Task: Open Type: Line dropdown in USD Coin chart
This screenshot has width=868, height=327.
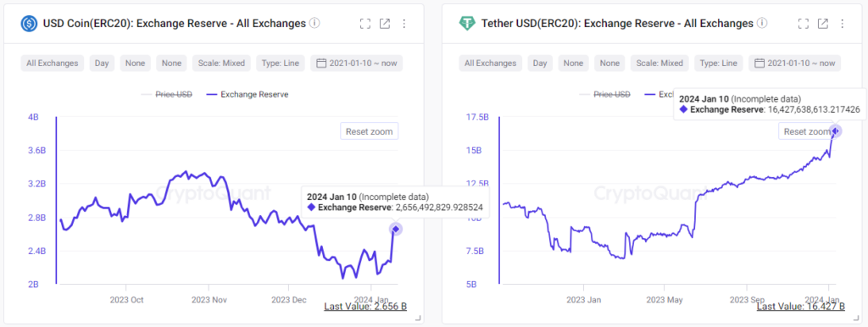Action: (x=281, y=63)
